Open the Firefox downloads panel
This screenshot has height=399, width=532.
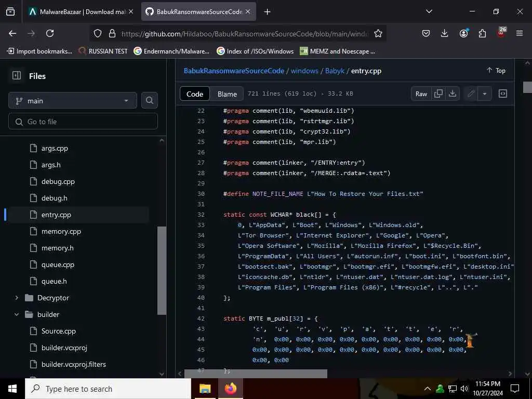tap(445, 33)
